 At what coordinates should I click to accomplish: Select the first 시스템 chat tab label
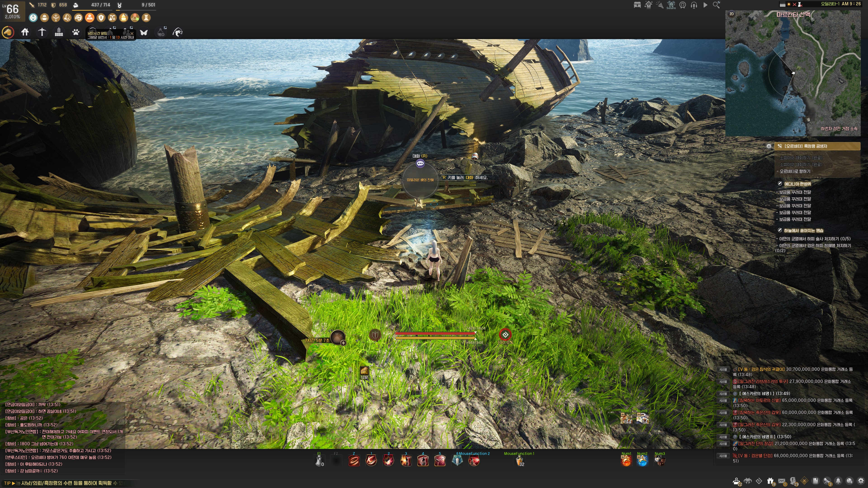pyautogui.click(x=723, y=369)
